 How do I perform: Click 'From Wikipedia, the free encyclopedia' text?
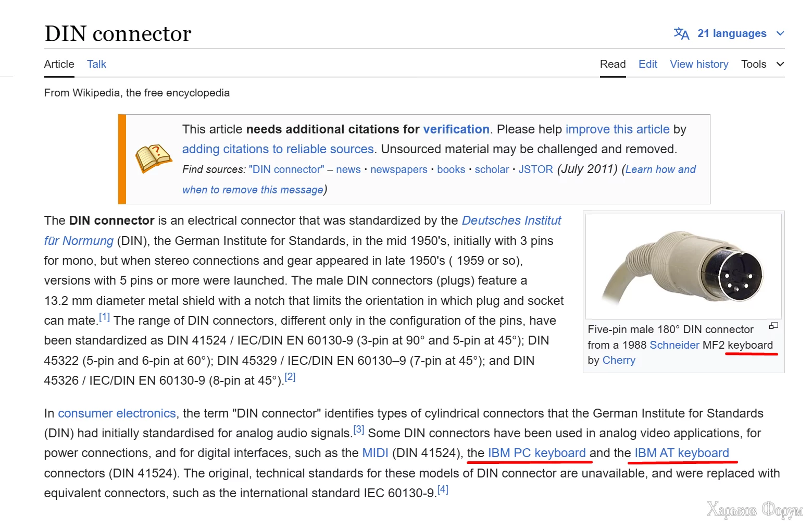(137, 93)
